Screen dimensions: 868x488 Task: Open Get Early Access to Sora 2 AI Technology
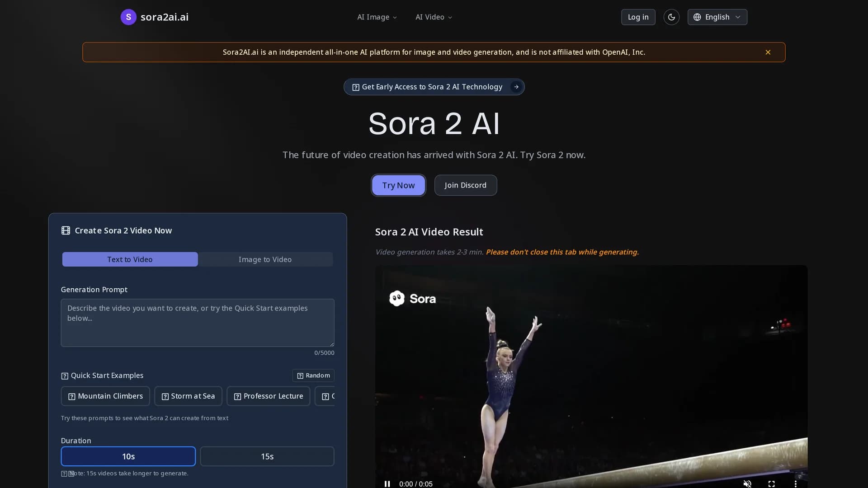434,87
